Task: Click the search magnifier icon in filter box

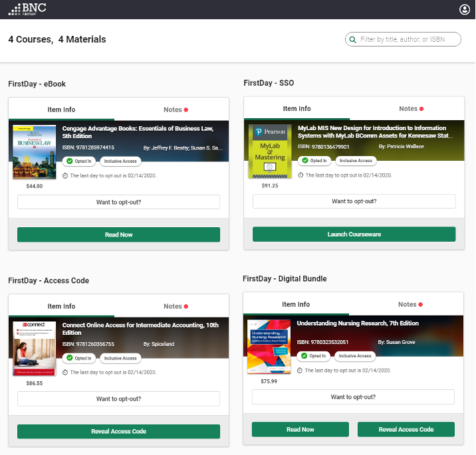Action: tap(352, 39)
